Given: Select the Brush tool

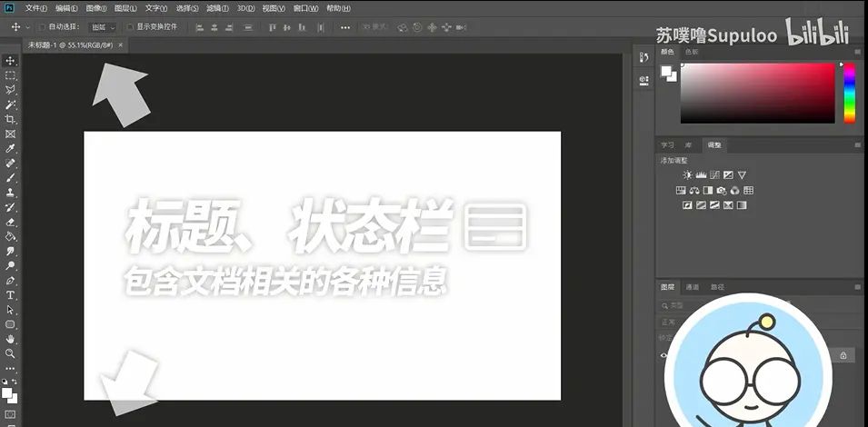Looking at the screenshot, I should coord(10,177).
